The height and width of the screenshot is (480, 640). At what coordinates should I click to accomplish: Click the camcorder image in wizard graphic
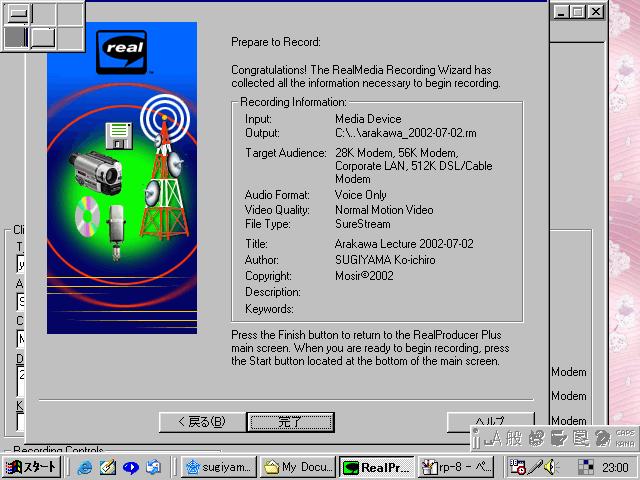[96, 173]
